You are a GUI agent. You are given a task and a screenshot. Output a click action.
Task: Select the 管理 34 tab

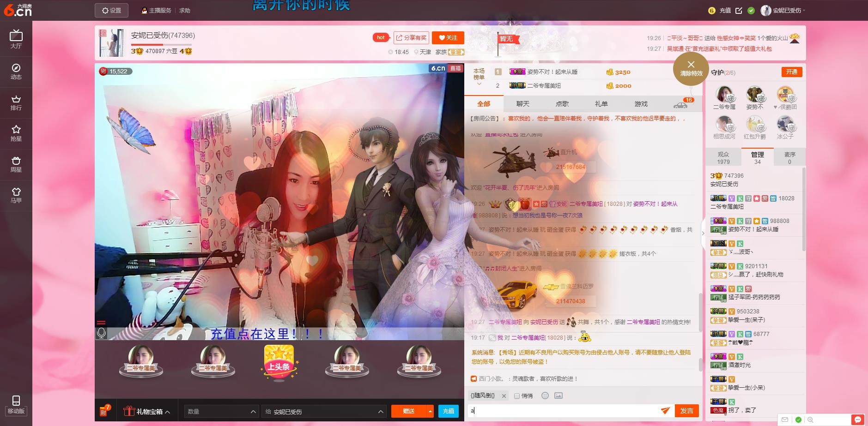[x=758, y=158]
